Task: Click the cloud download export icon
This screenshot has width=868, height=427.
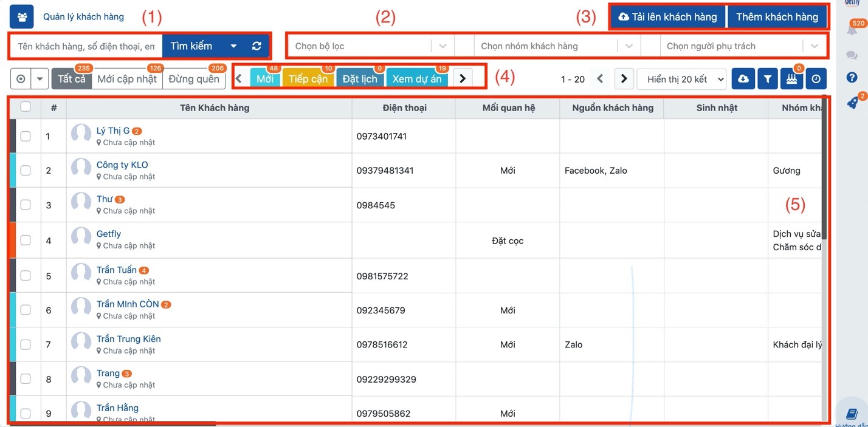Action: click(743, 79)
